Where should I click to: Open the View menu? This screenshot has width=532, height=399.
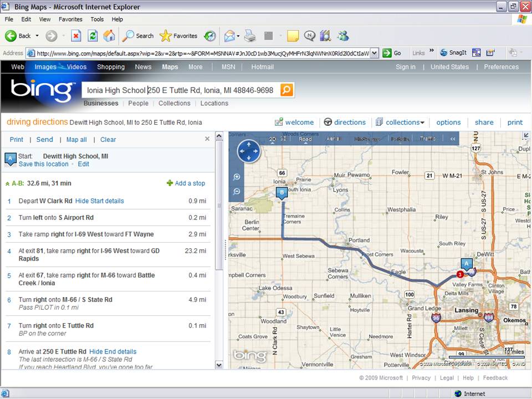click(45, 19)
